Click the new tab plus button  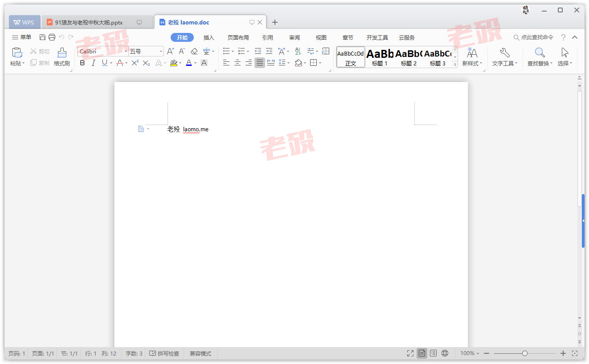(275, 22)
